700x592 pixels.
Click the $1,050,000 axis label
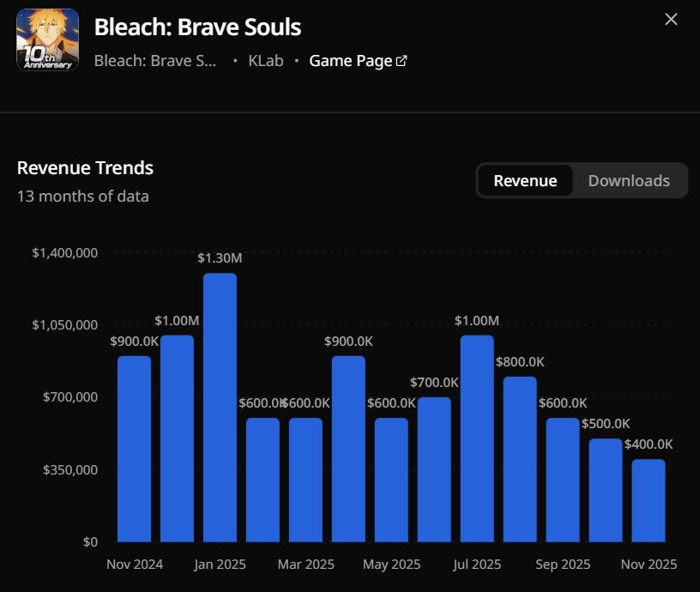(64, 325)
